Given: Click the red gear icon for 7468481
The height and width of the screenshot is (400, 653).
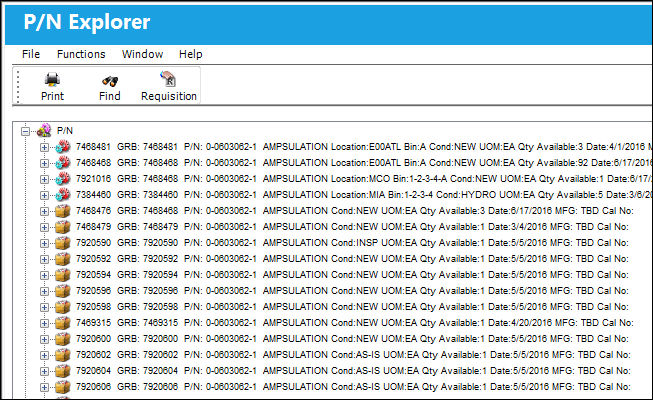Looking at the screenshot, I should [63, 147].
